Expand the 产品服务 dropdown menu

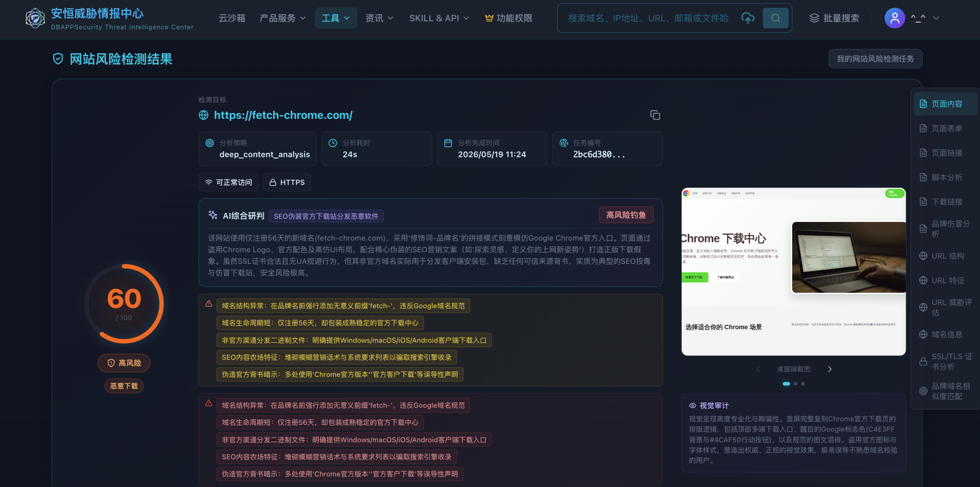point(283,18)
